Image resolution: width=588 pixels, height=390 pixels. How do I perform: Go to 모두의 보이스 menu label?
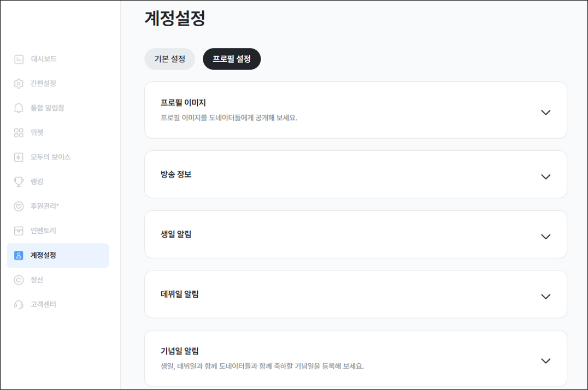(50, 157)
